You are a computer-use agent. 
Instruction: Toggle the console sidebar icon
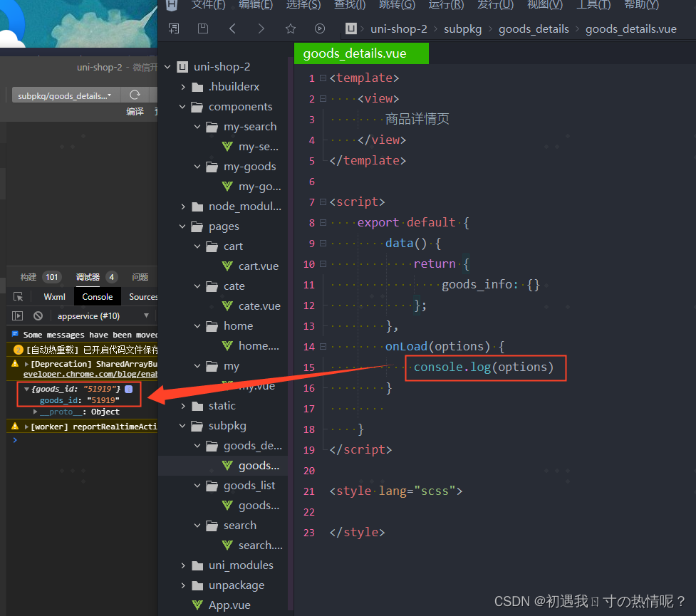click(17, 315)
